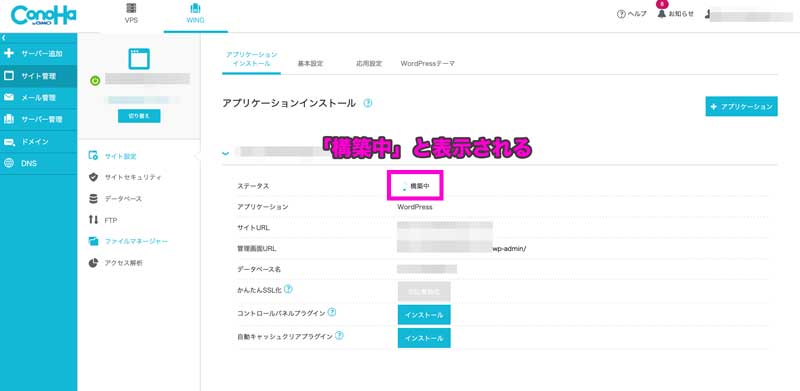Click help icon next to かんたんSSL化
This screenshot has width=800, height=391.
coord(288,289)
